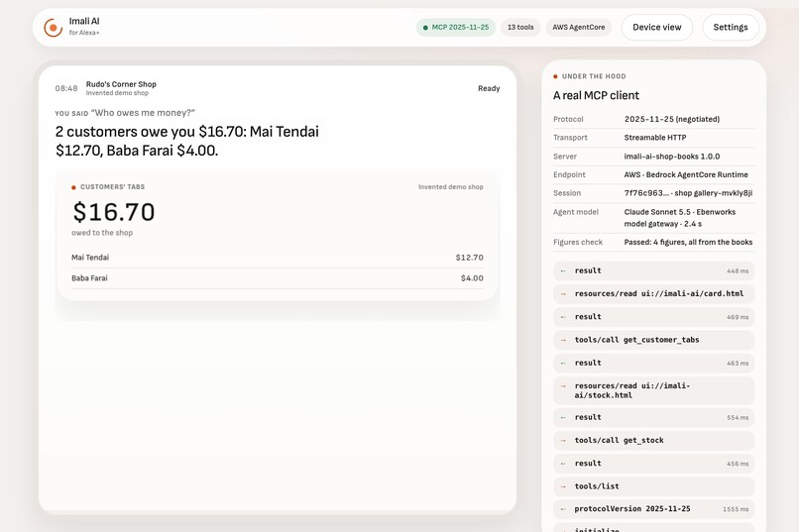Click the "Invented demo shop" label on the card
This screenshot has width=799, height=532.
pos(450,187)
